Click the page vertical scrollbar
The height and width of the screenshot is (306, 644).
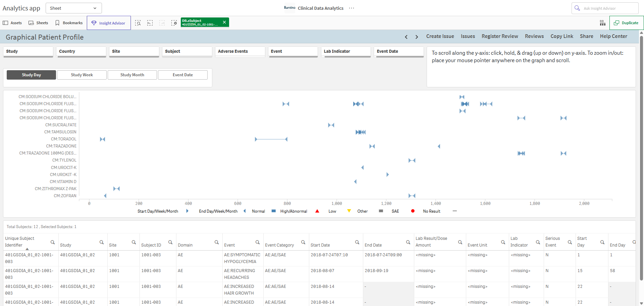[x=641, y=158]
